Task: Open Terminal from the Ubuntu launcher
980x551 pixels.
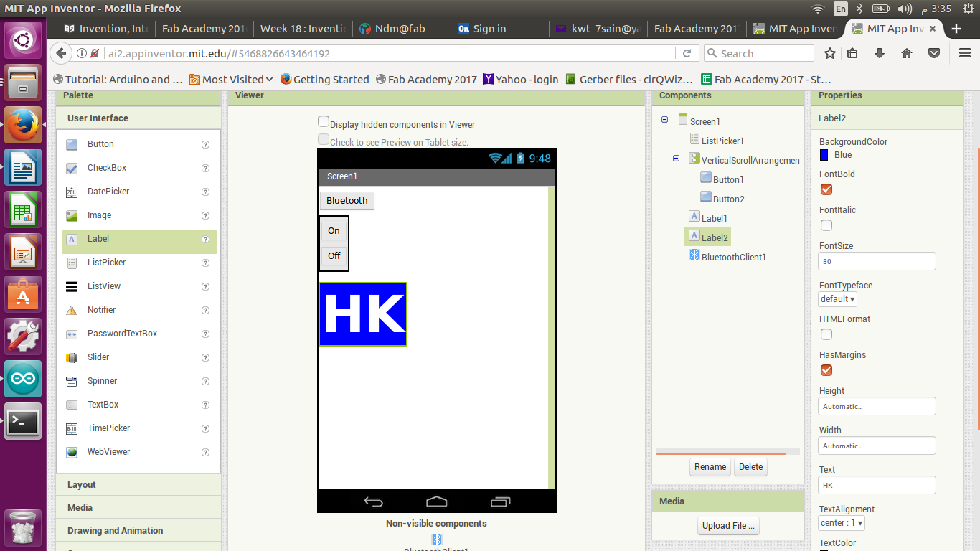Action: point(23,420)
